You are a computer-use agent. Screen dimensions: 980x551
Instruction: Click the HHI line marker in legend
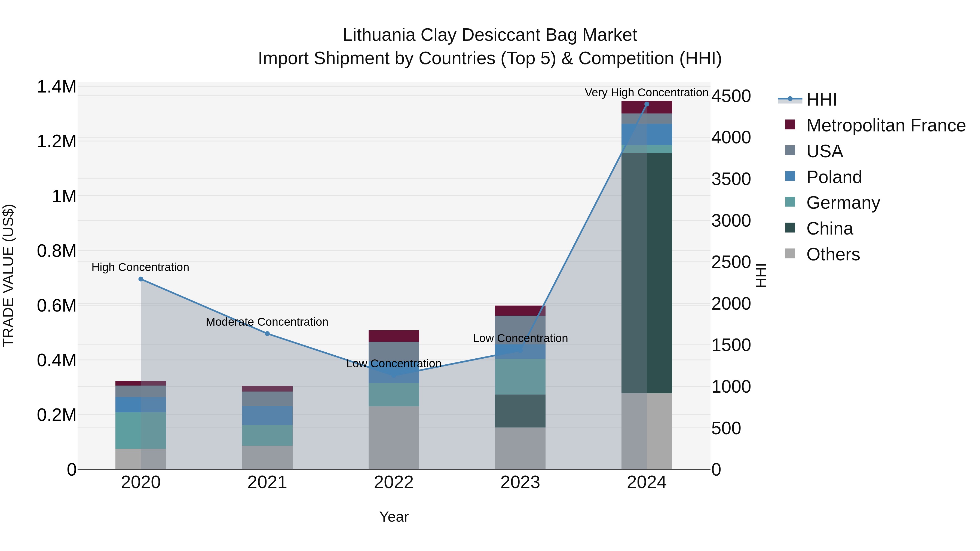click(x=790, y=99)
